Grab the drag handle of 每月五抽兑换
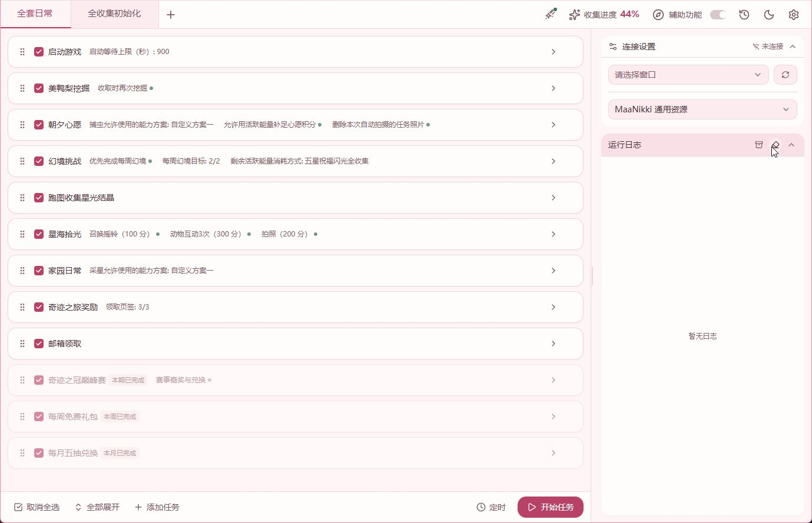812x523 pixels. 22,453
